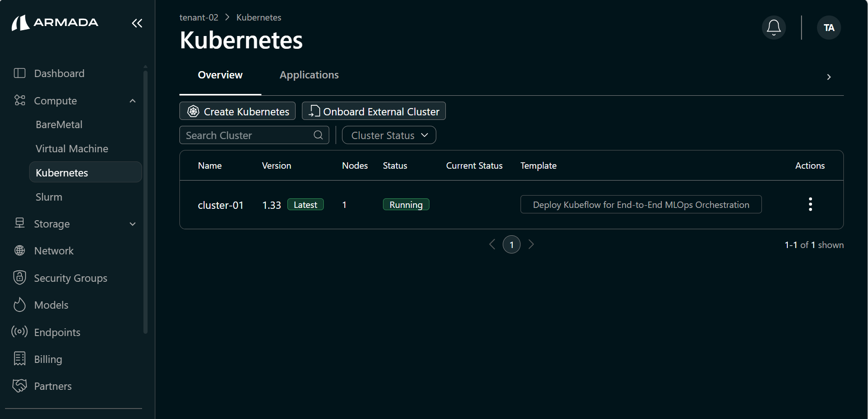Click the '1-1 of 1 shown' text
This screenshot has width=868, height=419.
[814, 245]
